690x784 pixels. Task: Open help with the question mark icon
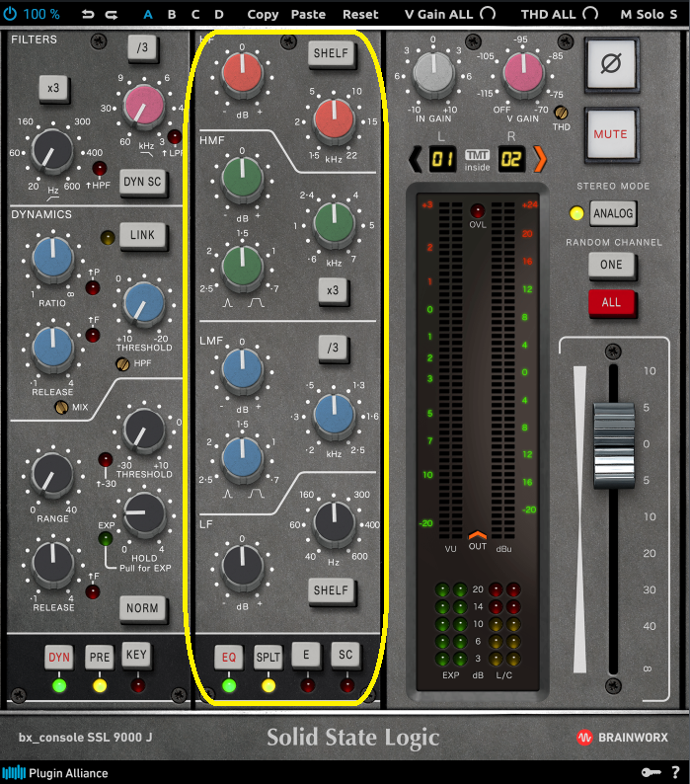(x=675, y=772)
